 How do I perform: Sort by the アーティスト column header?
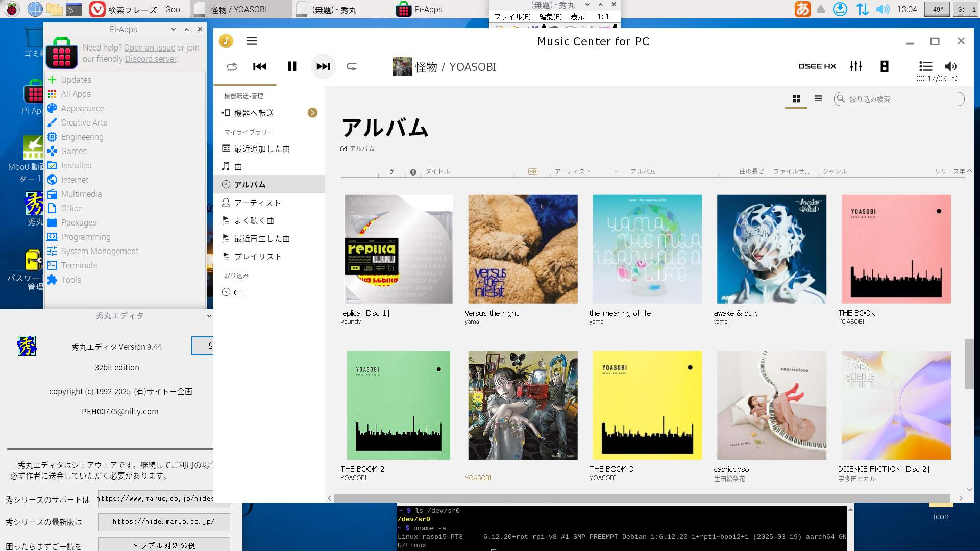click(572, 171)
